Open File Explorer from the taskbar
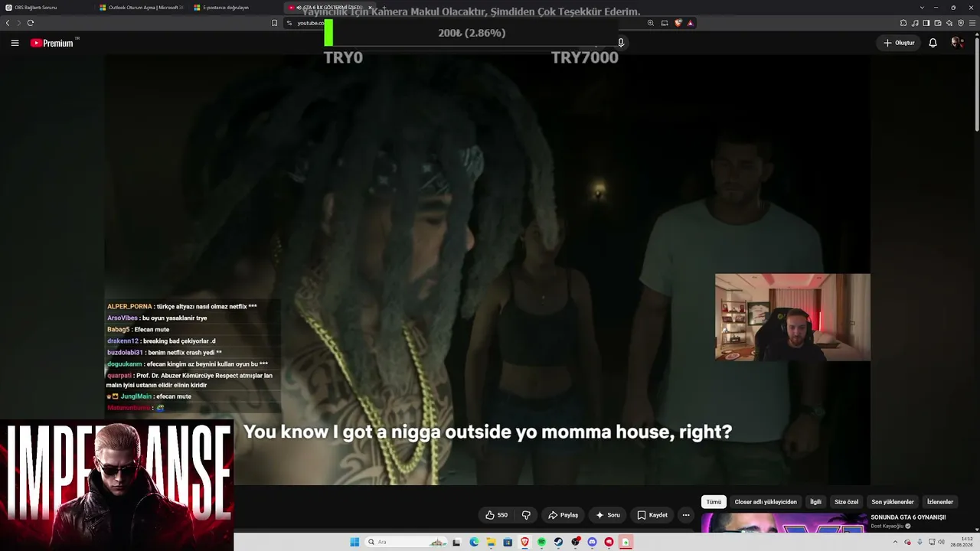The image size is (980, 551). pos(491,542)
